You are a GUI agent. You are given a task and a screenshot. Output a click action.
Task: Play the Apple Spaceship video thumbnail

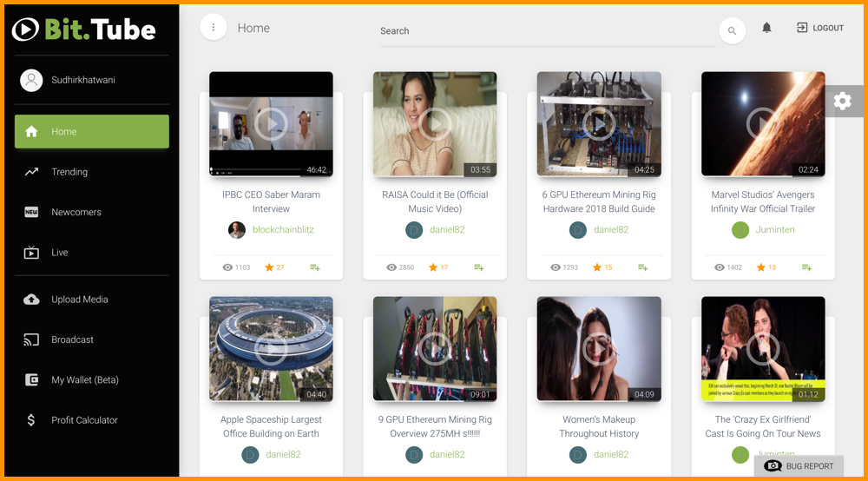click(271, 349)
